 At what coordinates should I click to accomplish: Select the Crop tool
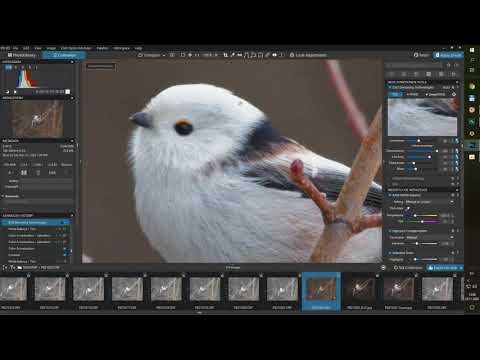226,55
